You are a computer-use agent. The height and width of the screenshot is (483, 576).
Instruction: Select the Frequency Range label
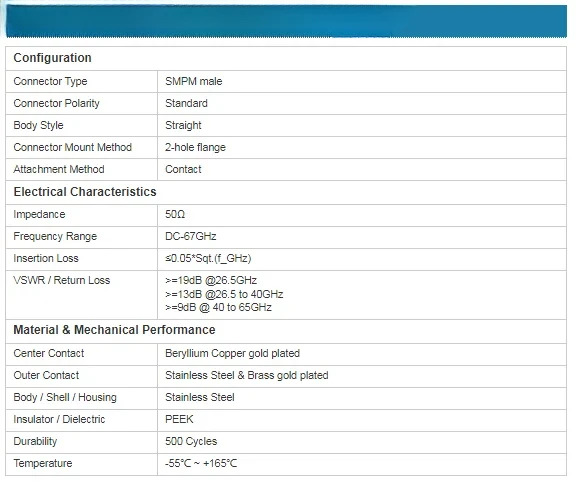(x=55, y=236)
